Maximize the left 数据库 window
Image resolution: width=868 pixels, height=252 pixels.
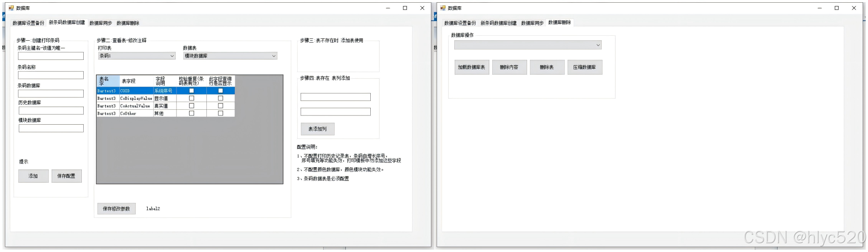tap(405, 8)
